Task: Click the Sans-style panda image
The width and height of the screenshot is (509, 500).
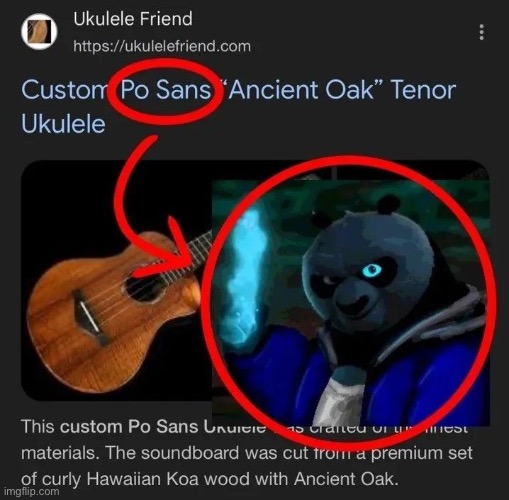Action: pos(351,303)
